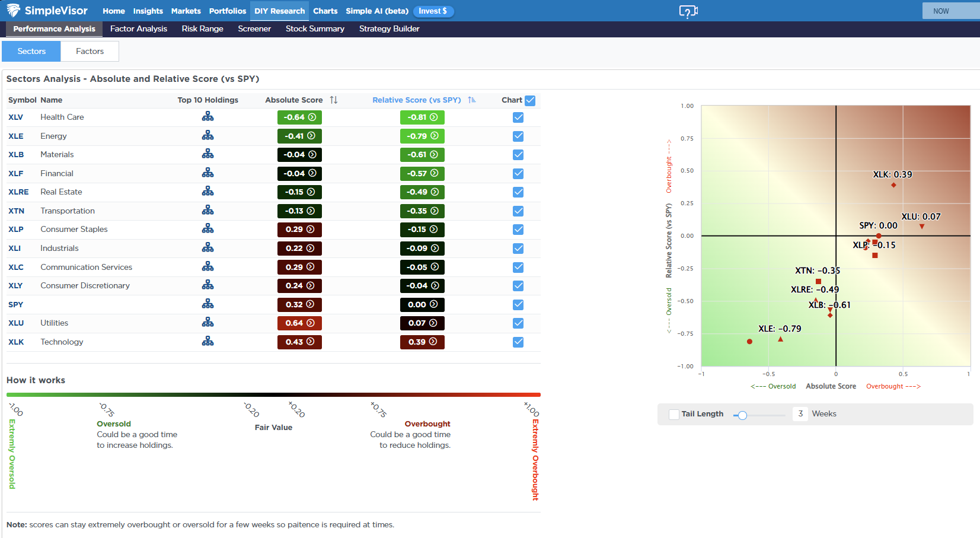Switch to the Factors tab
The width and height of the screenshot is (980, 538).
[x=90, y=51]
